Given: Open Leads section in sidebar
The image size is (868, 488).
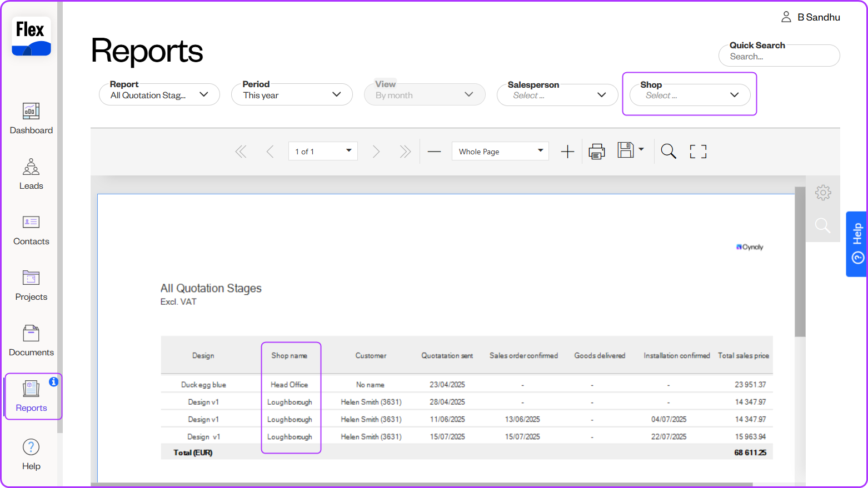Looking at the screenshot, I should [x=31, y=174].
